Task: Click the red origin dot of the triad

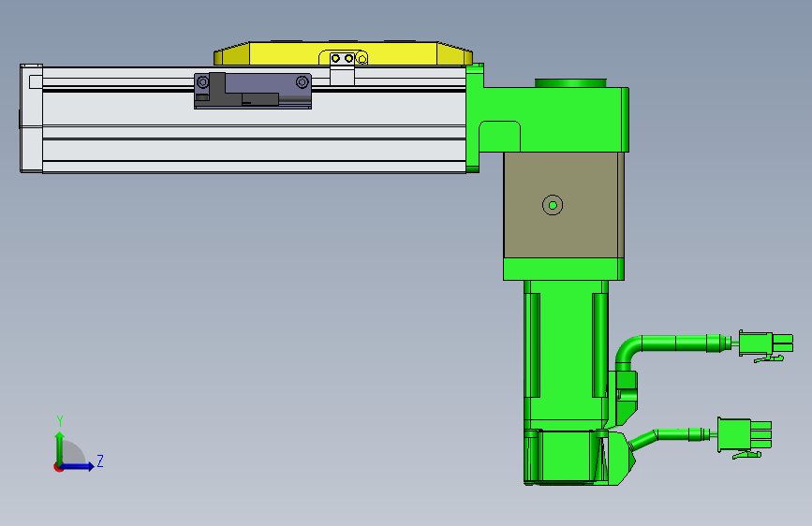Action: click(x=57, y=467)
